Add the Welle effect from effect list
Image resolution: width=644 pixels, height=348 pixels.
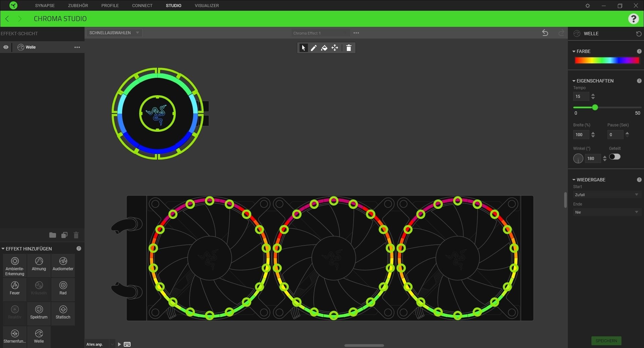[39, 337]
